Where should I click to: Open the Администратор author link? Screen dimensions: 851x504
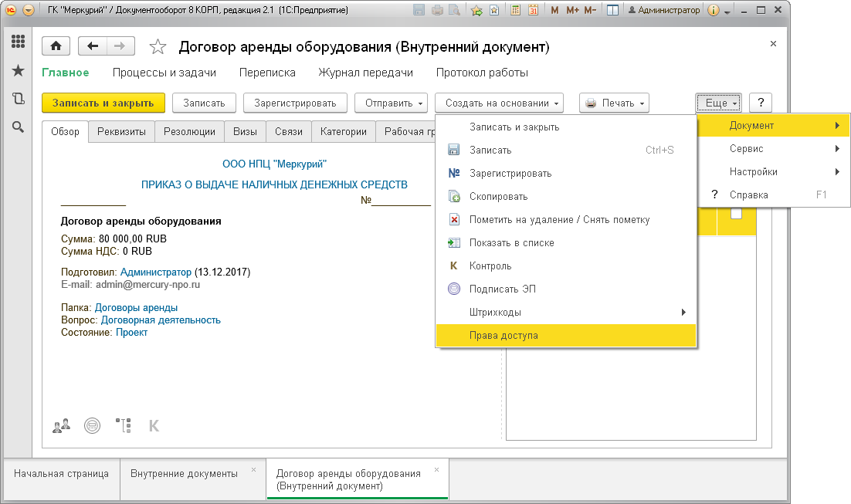(156, 272)
